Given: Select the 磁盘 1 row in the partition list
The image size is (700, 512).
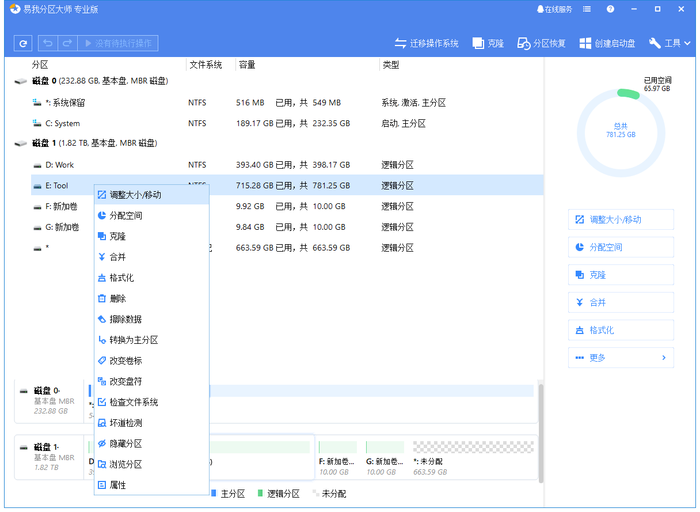Looking at the screenshot, I should pos(279,143).
